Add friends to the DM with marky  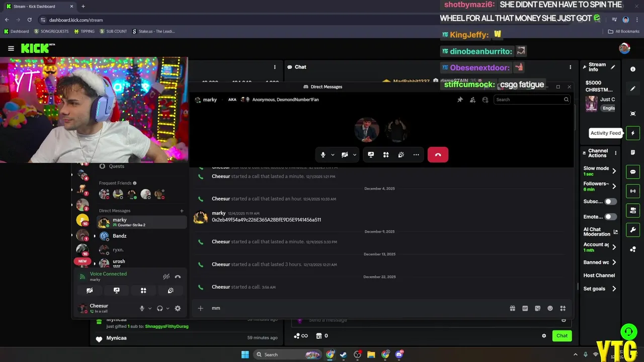point(472,100)
